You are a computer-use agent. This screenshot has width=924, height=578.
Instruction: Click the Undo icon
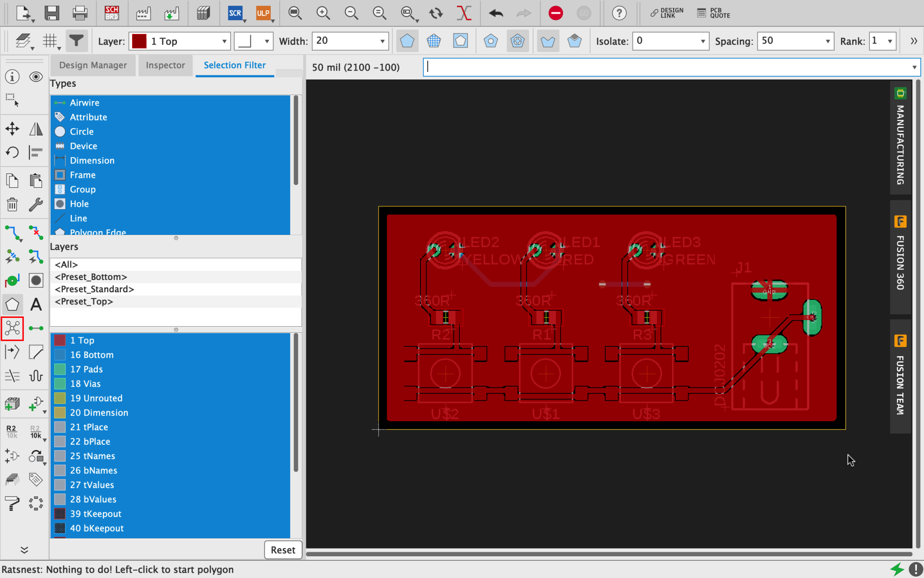click(x=496, y=13)
